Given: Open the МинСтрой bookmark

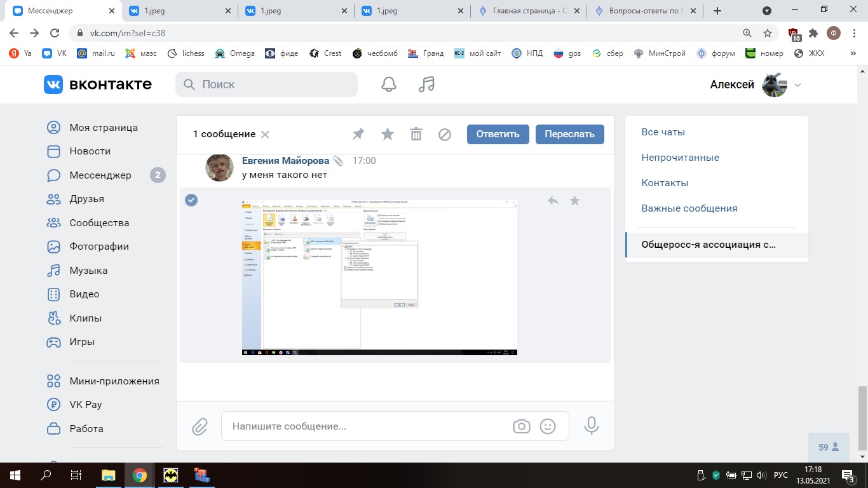Looking at the screenshot, I should [x=660, y=53].
